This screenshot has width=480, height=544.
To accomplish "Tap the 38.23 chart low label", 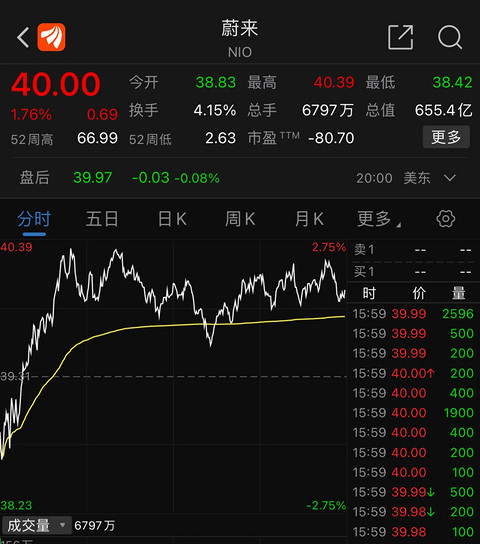I will pos(16,505).
